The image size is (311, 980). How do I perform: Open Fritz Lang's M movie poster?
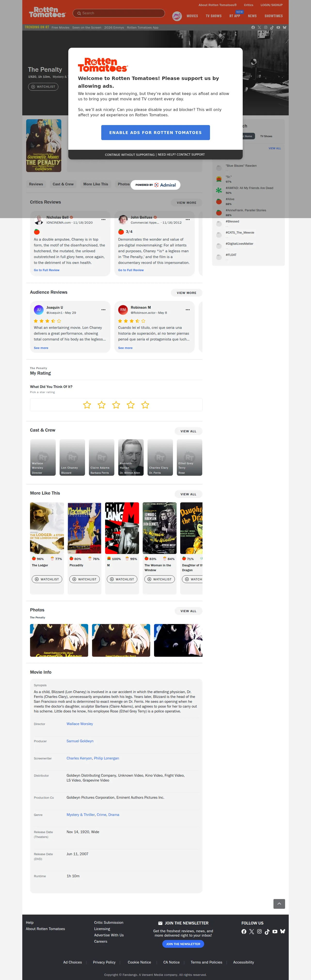[122, 528]
